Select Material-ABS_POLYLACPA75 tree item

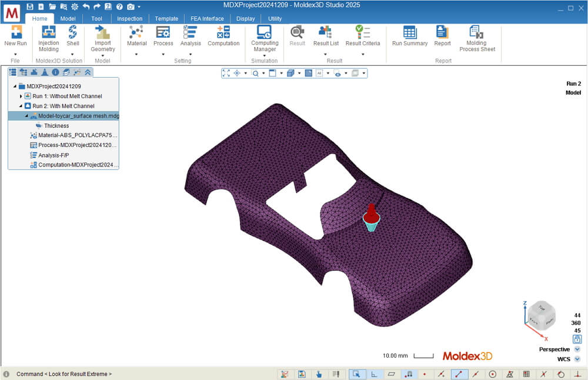coord(73,135)
